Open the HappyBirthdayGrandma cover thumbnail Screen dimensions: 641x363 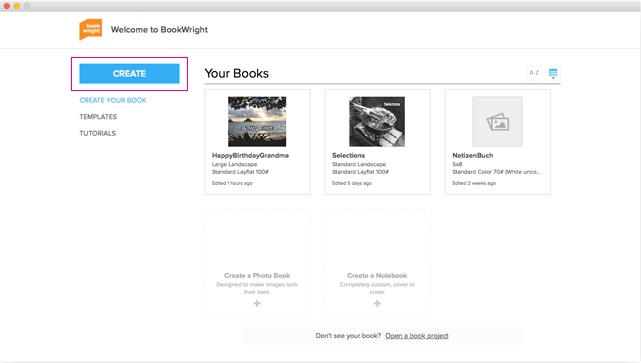click(x=257, y=121)
